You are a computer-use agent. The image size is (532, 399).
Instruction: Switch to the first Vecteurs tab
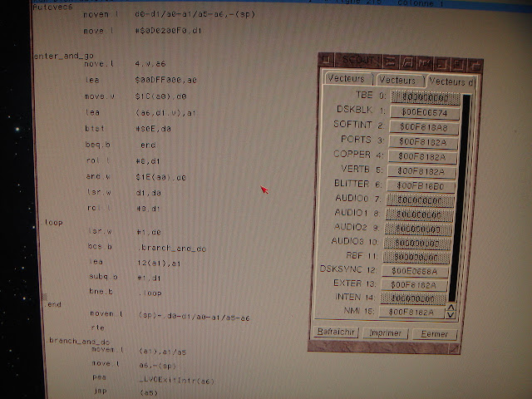click(x=348, y=79)
